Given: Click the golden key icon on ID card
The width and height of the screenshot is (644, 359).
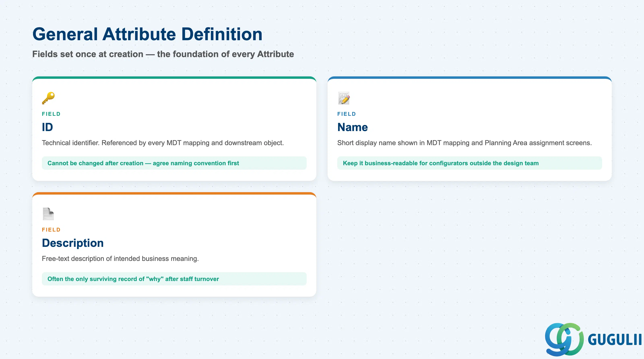Looking at the screenshot, I should pyautogui.click(x=48, y=98).
